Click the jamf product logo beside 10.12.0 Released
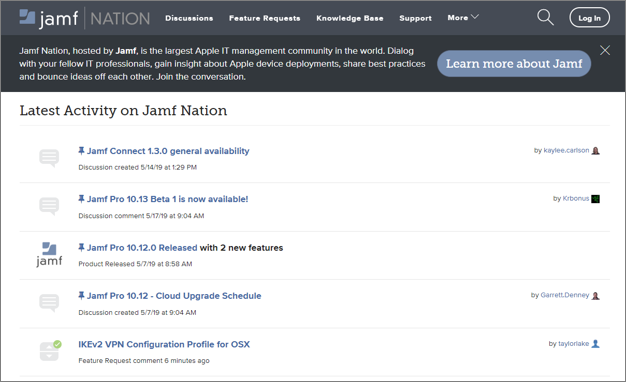Viewport: 626px width, 382px height. click(49, 255)
